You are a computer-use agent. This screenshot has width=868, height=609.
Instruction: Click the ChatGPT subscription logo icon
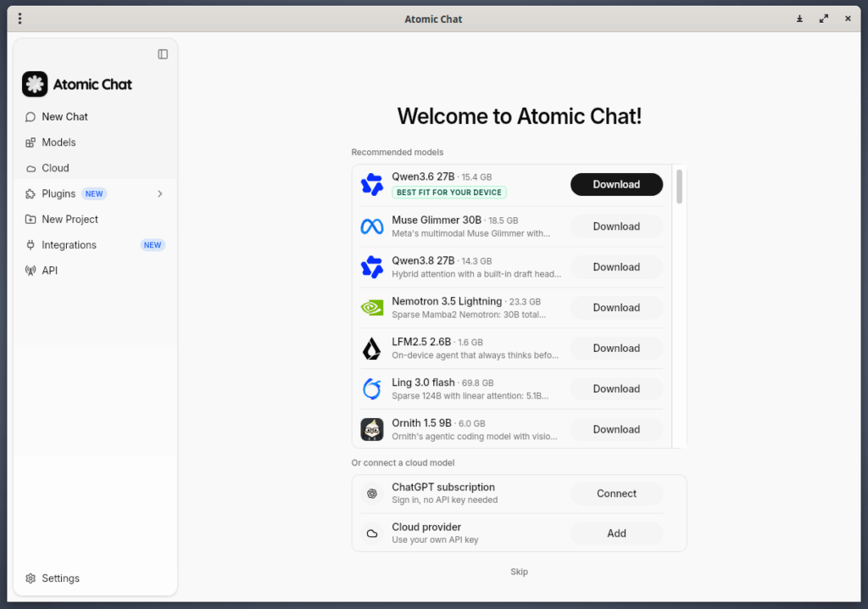point(372,494)
